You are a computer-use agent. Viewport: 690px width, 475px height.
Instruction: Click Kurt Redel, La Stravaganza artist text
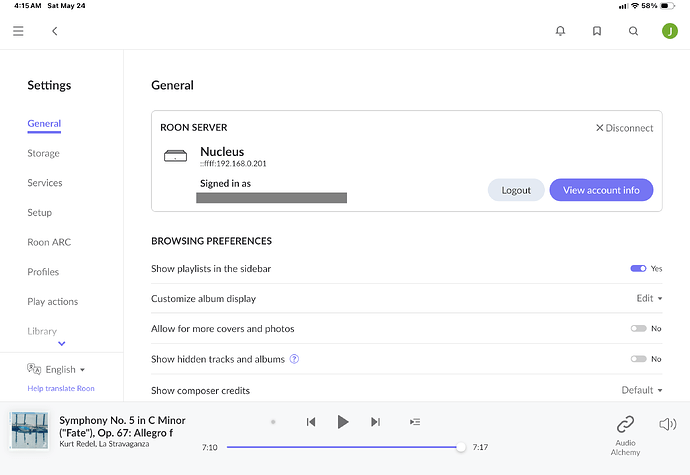[104, 444]
